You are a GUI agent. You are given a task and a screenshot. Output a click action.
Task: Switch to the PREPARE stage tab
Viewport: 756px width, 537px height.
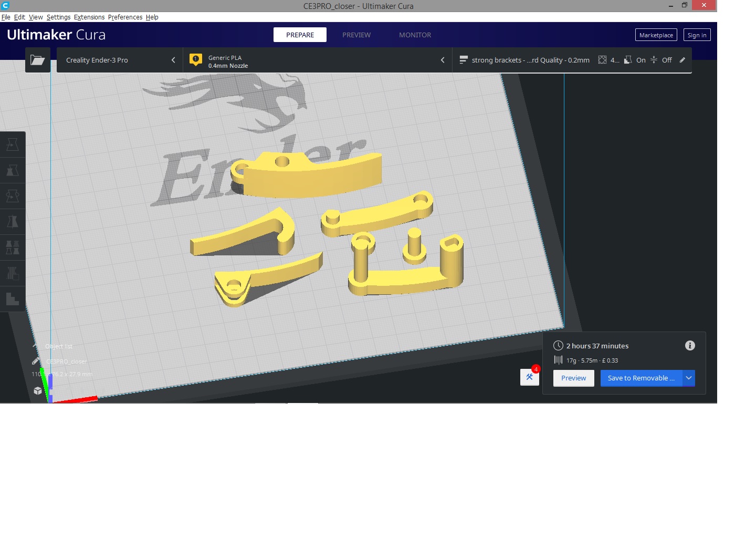300,35
